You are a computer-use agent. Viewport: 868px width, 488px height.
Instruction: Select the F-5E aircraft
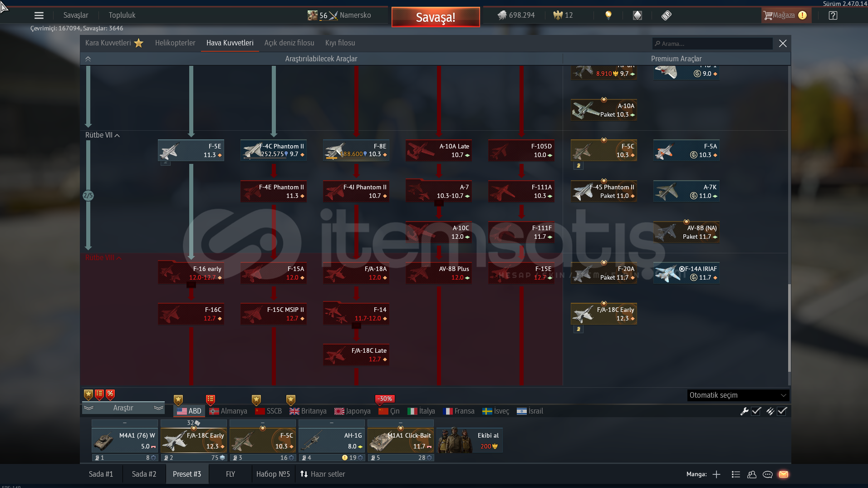click(191, 150)
